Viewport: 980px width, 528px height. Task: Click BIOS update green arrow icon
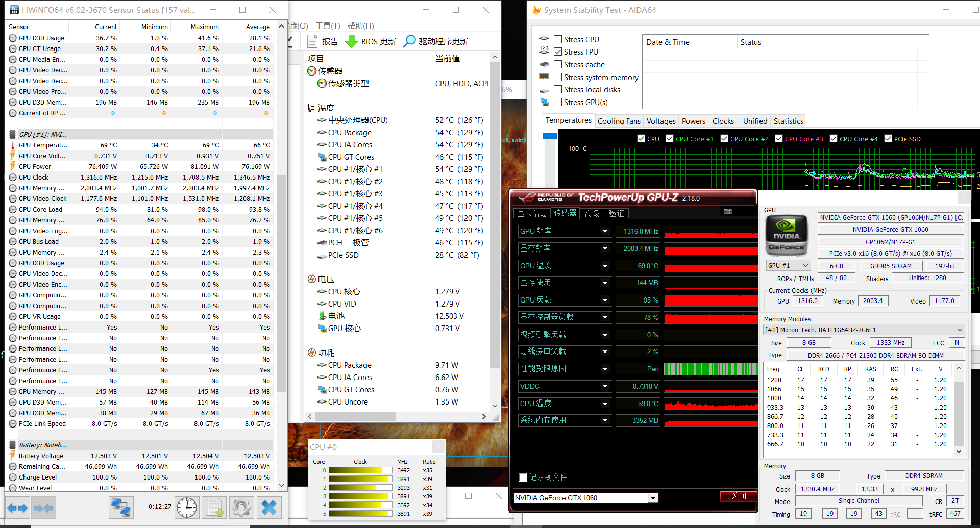click(x=351, y=41)
